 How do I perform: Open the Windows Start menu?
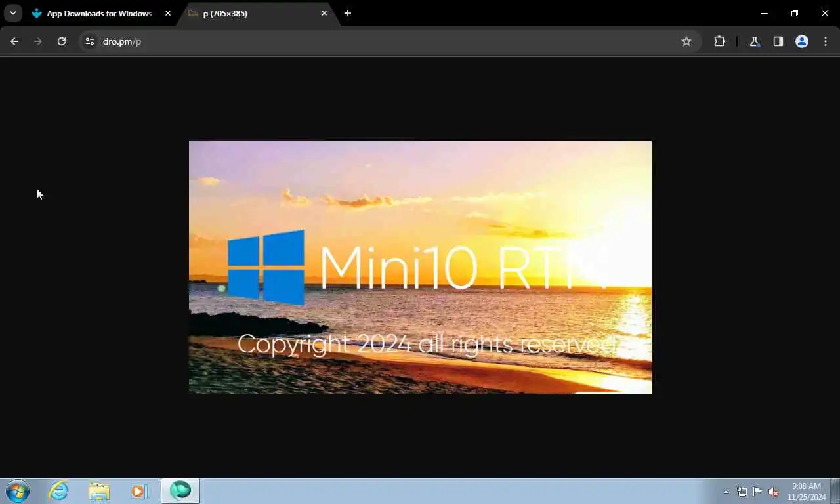tap(18, 491)
